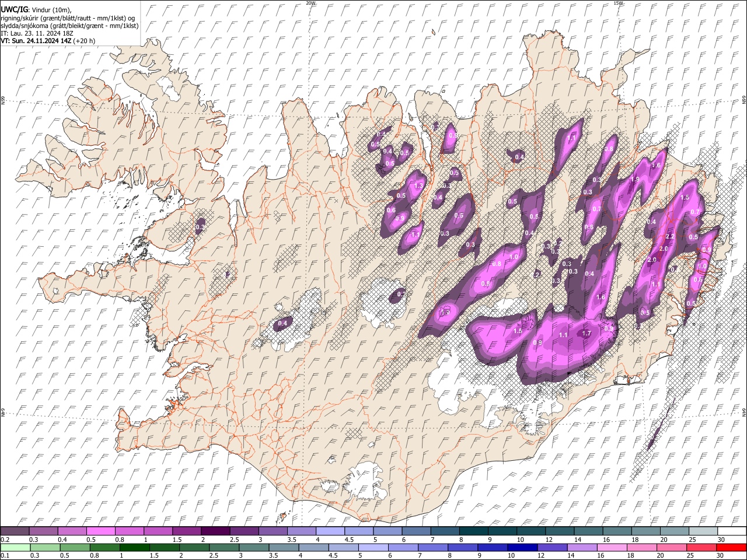Select the top-row teal swatch labeled 12
This screenshot has width=747, height=560.
[560, 531]
